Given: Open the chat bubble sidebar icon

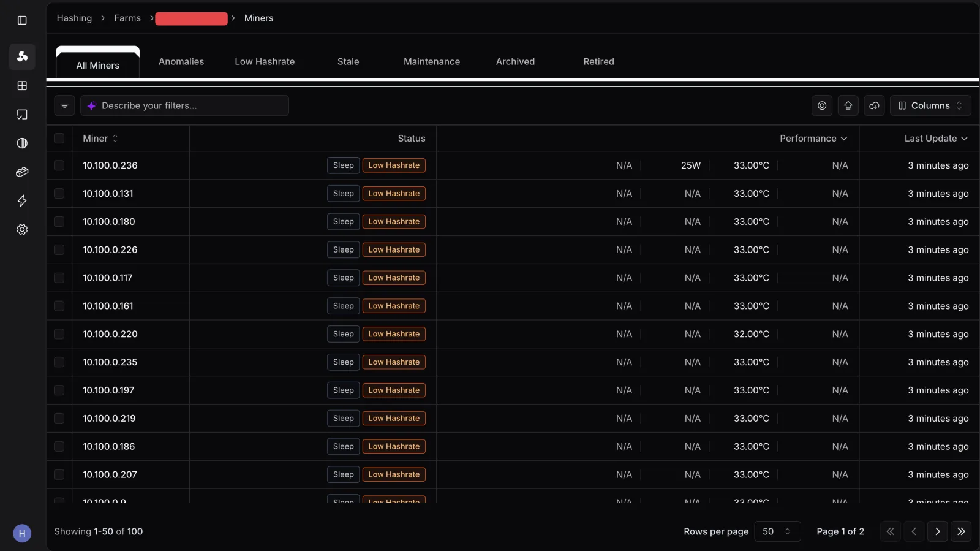Looking at the screenshot, I should [x=22, y=115].
